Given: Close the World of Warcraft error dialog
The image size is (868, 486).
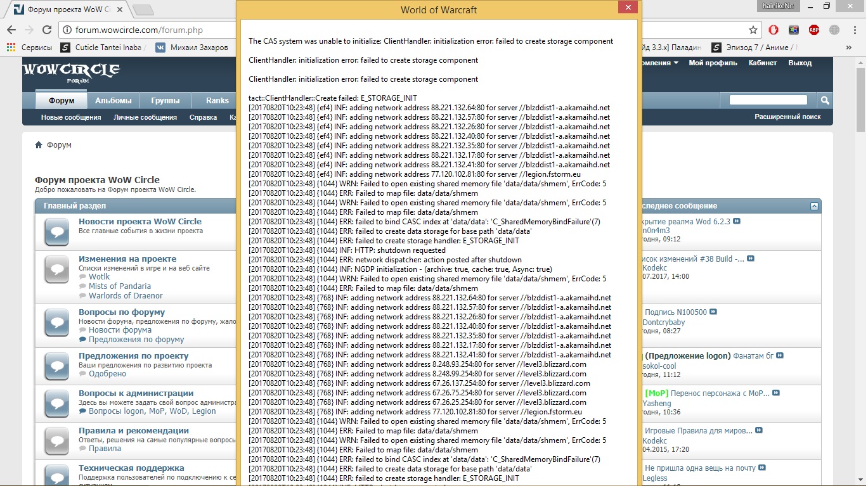Looking at the screenshot, I should (x=627, y=8).
